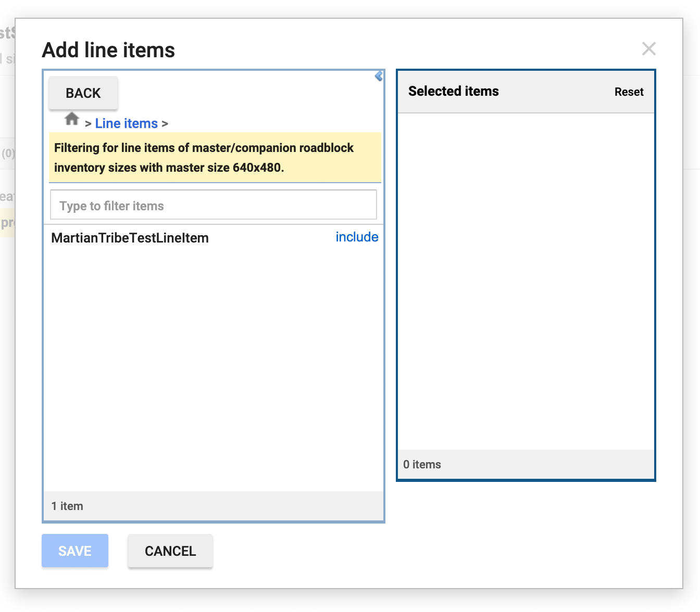Reset the selected items list
The image size is (700, 612).
point(629,92)
